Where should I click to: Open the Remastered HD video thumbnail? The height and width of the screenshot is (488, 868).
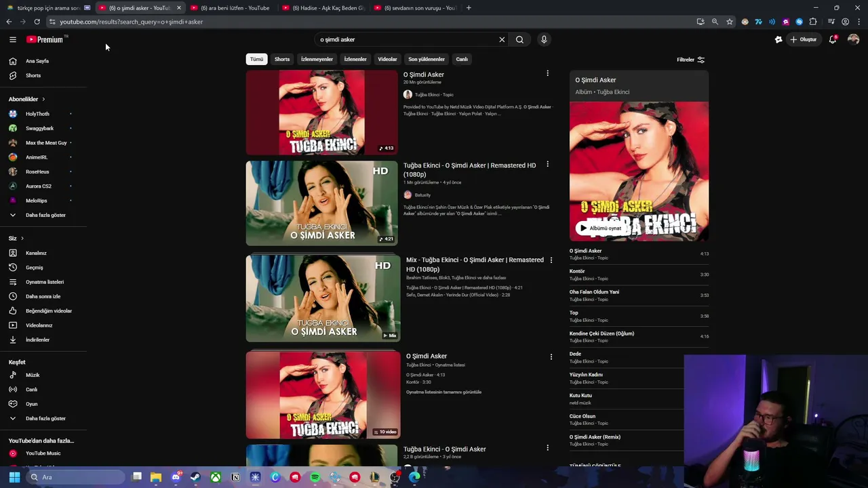tap(322, 203)
